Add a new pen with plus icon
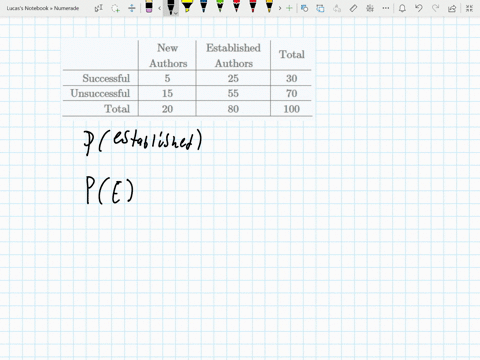 point(289,8)
